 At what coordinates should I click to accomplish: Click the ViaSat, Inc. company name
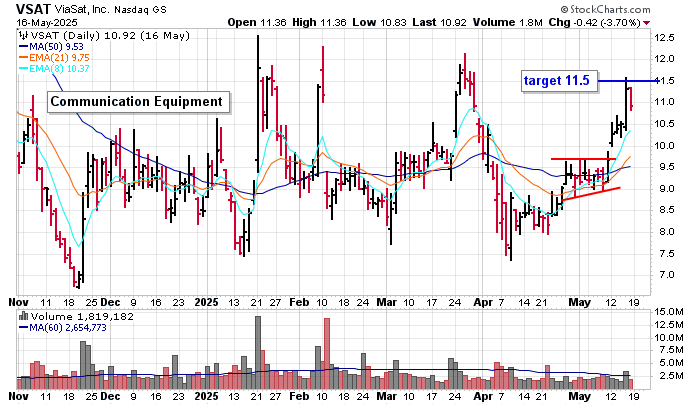[x=82, y=9]
